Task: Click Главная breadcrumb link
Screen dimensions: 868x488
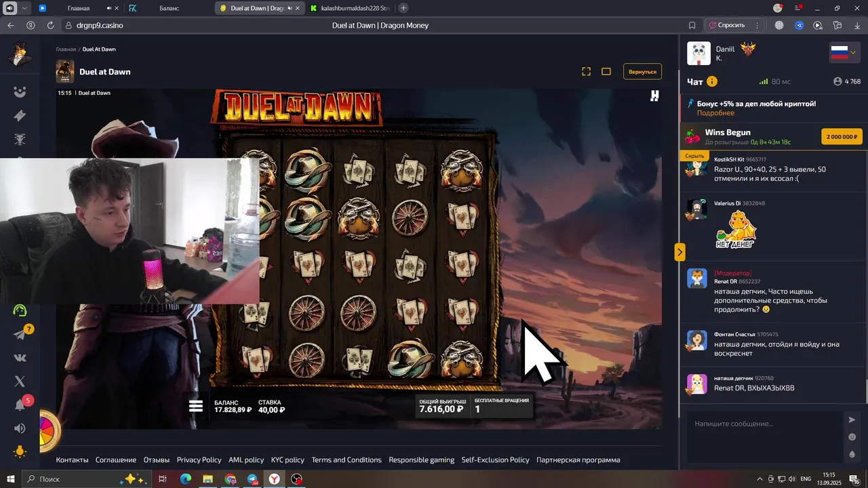Action: (x=66, y=49)
